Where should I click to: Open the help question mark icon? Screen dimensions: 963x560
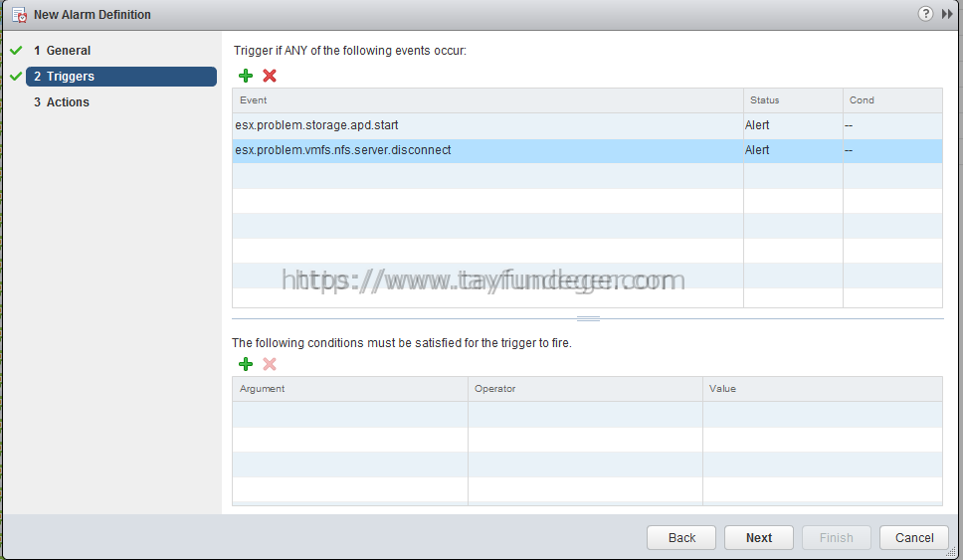point(925,14)
